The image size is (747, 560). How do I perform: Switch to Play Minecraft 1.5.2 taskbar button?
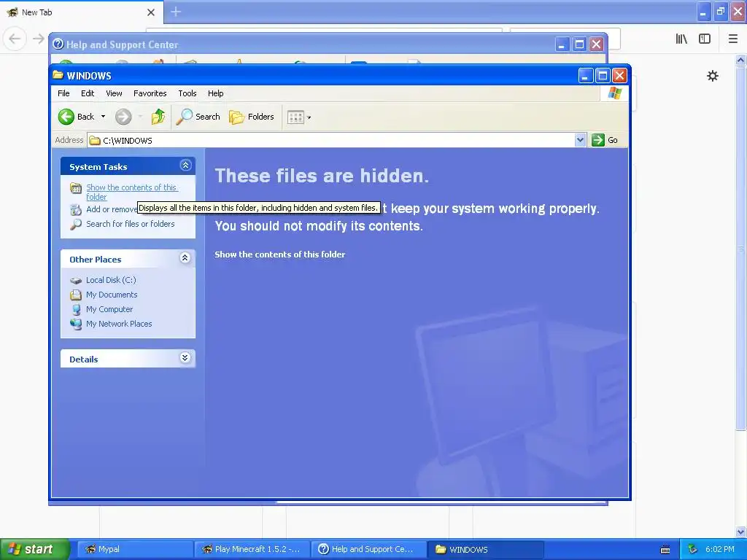pos(252,550)
